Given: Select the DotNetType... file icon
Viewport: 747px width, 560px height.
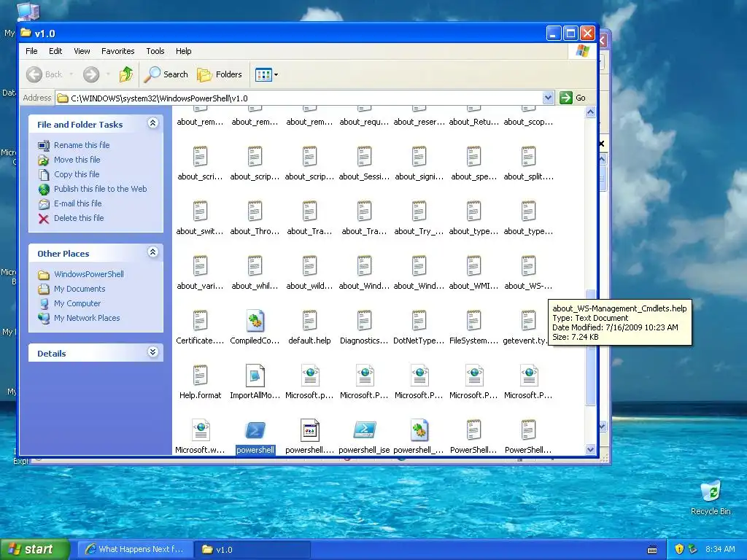Looking at the screenshot, I should (x=419, y=321).
